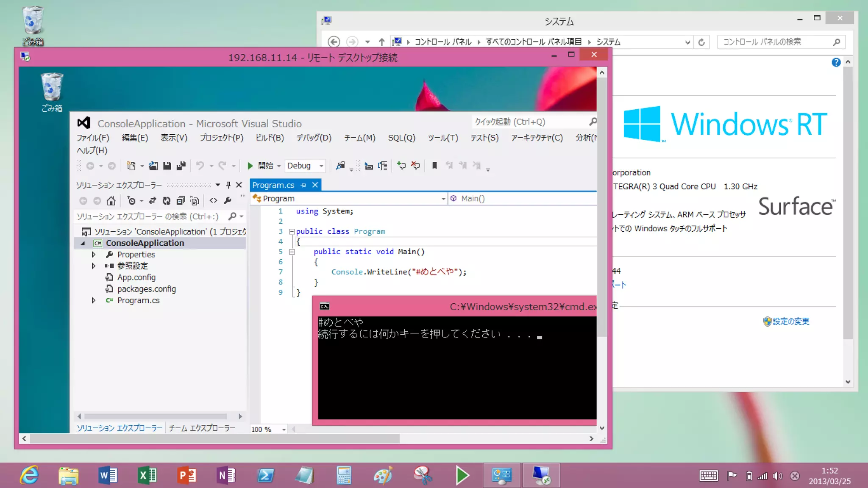Open the Main() member dropdown
This screenshot has width=868, height=488.
[x=522, y=199]
